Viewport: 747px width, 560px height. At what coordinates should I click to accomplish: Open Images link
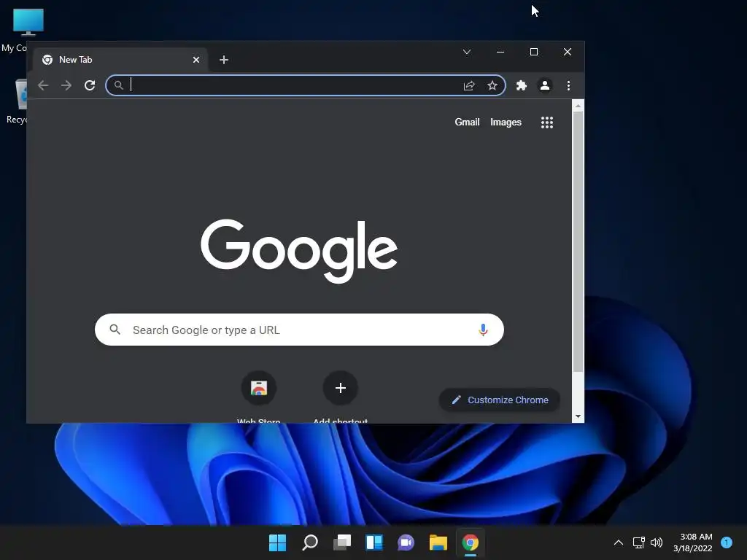[506, 122]
